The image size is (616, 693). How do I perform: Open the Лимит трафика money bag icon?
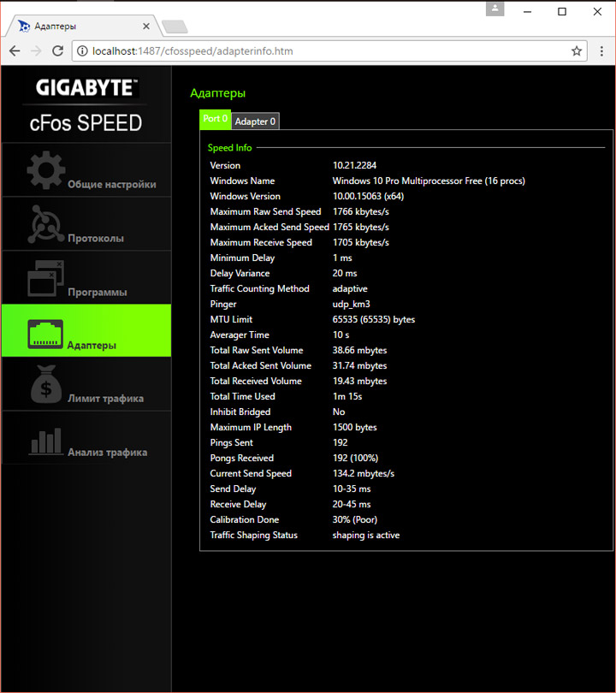pos(46,384)
